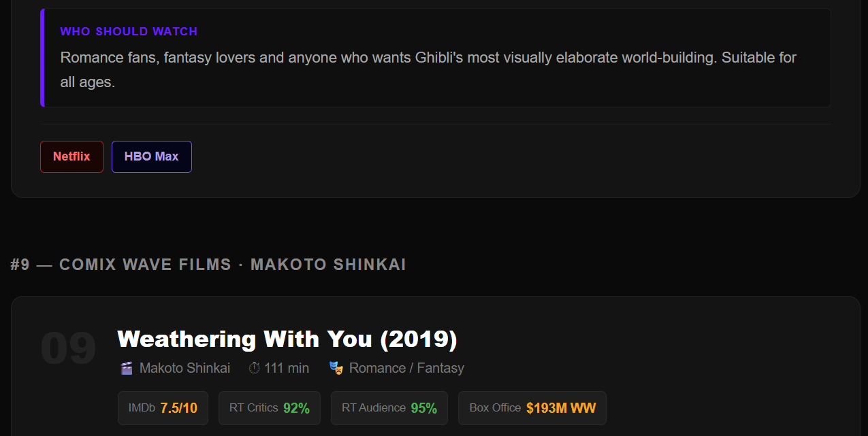Click the large faded 09 rank number

coord(68,347)
